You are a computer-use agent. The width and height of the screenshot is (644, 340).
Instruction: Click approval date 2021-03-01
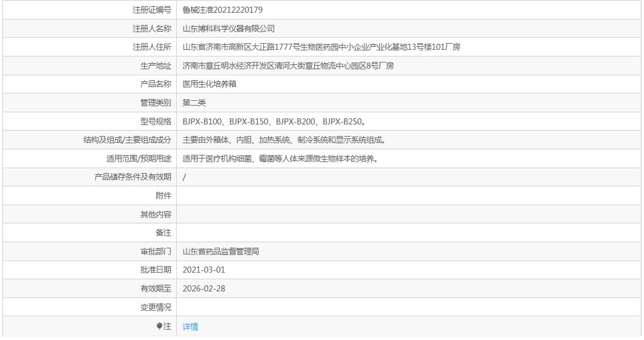pos(204,270)
